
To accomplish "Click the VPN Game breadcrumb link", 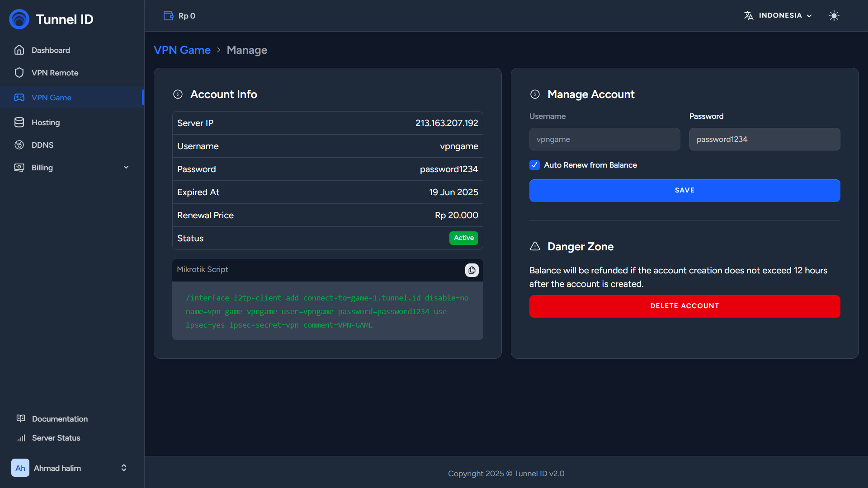I will point(182,50).
